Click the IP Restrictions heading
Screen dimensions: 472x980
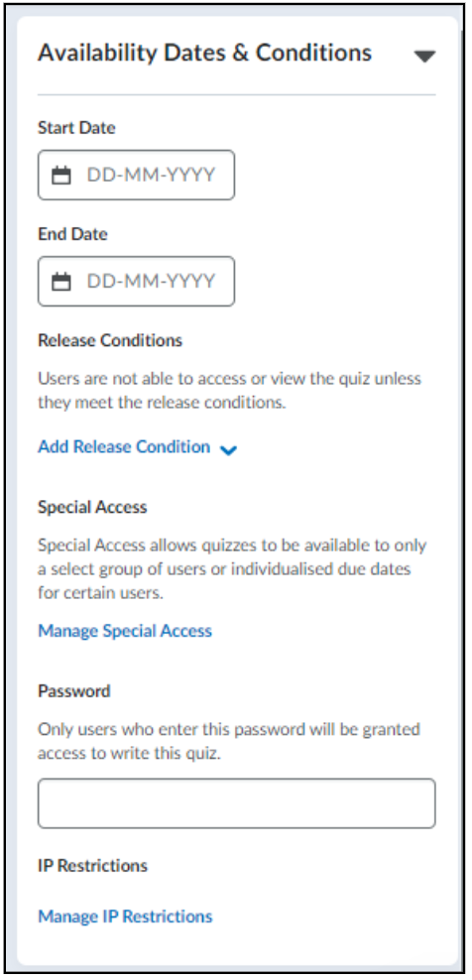(92, 866)
